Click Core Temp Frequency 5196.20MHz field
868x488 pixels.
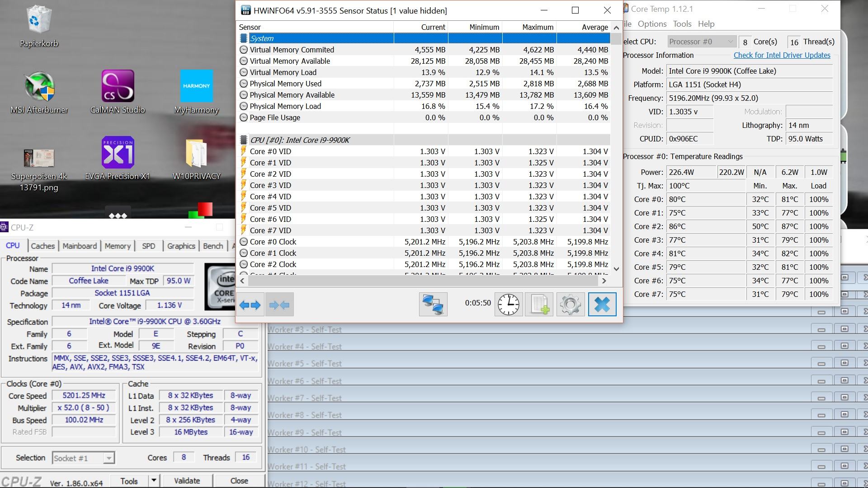point(750,98)
